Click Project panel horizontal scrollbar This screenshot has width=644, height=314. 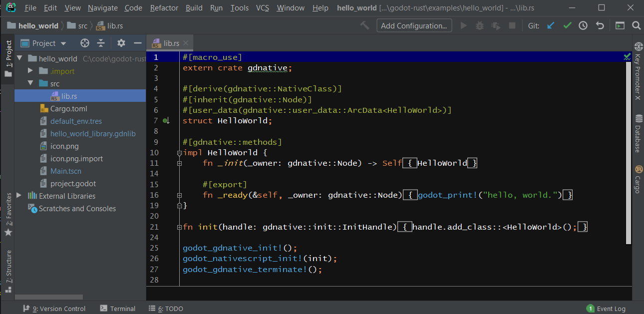pyautogui.click(x=49, y=298)
